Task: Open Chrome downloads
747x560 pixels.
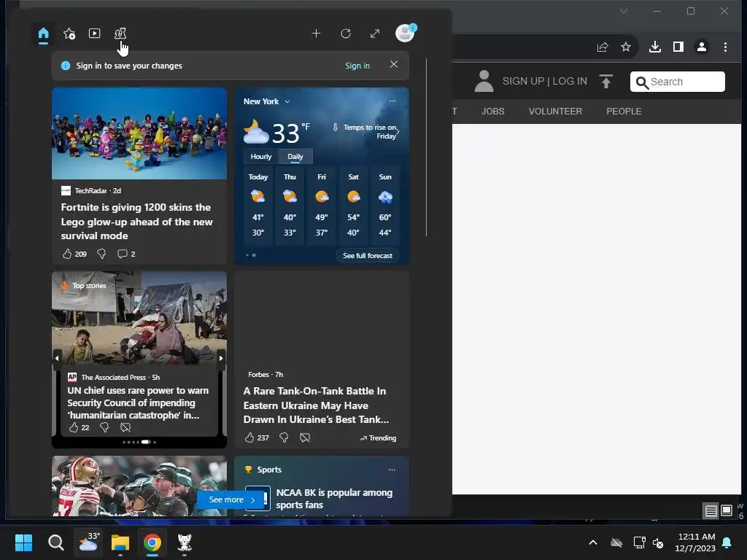Action: click(655, 47)
